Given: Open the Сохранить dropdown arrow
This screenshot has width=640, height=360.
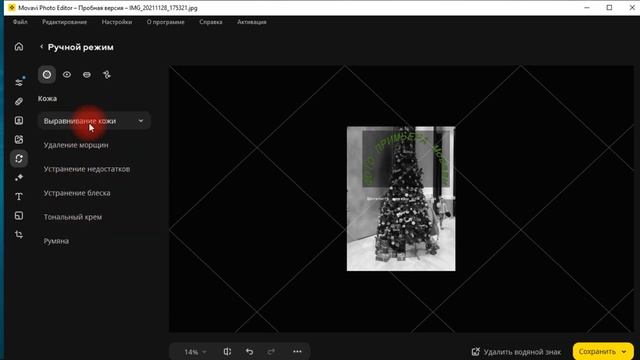Looking at the screenshot, I should coord(624,351).
